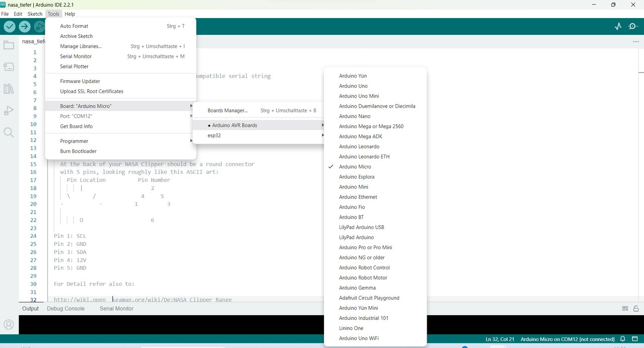The height and width of the screenshot is (348, 644).
Task: Select the Adafruit Circuit Playground board
Action: (x=375, y=298)
